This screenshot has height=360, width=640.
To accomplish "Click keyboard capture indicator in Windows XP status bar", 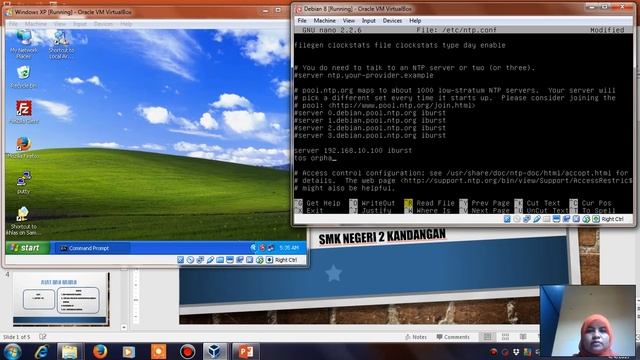I will click(269, 260).
